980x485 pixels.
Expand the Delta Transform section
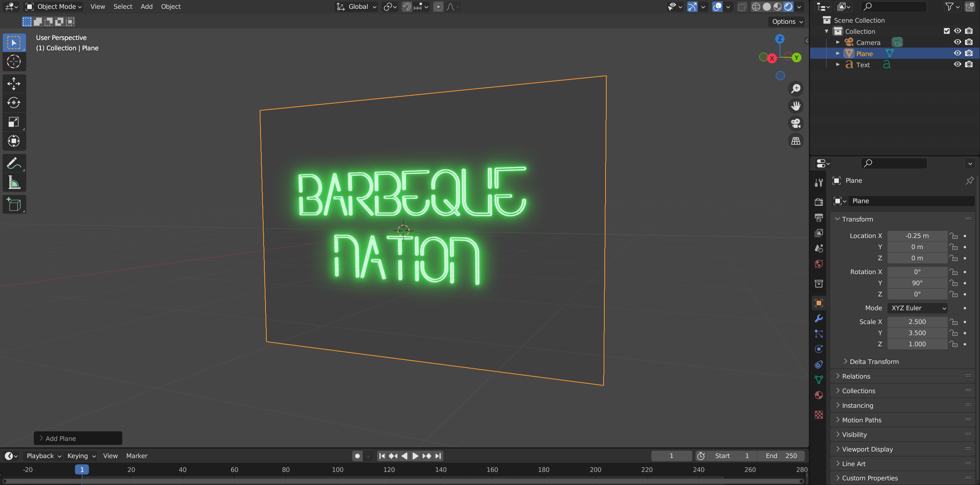874,362
